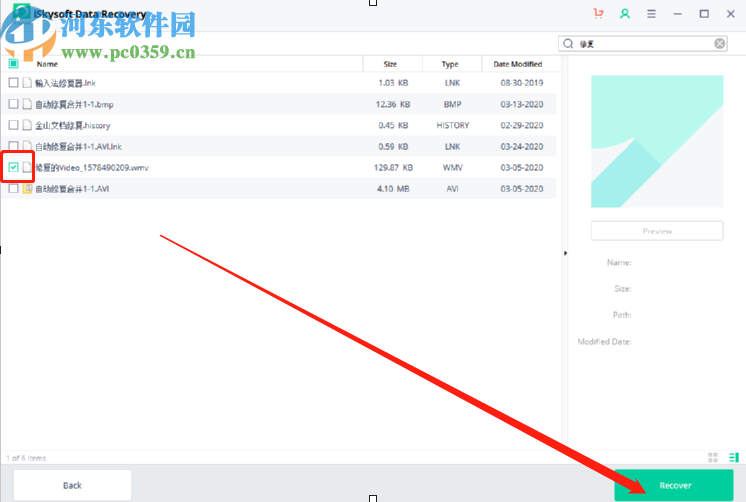Click the preview thumbnail image

(x=657, y=141)
